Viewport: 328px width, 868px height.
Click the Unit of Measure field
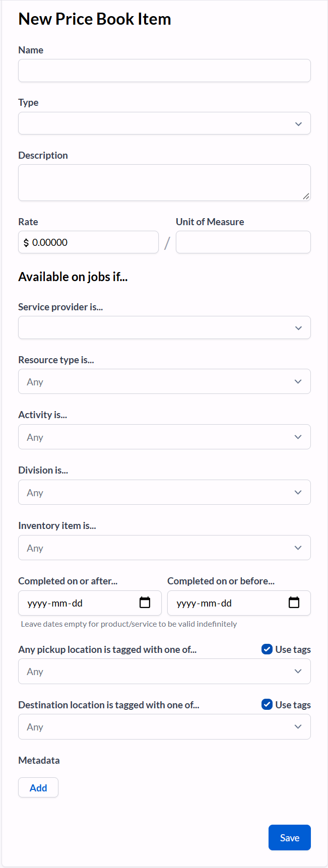243,242
